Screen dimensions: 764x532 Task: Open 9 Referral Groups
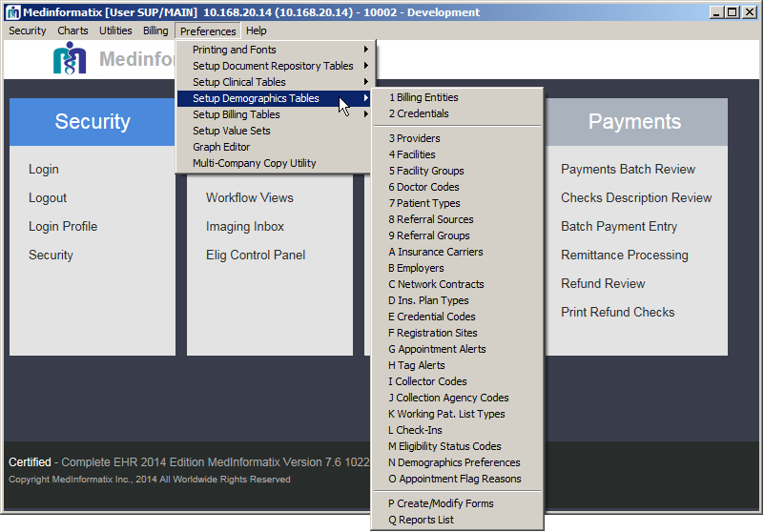[x=457, y=235]
